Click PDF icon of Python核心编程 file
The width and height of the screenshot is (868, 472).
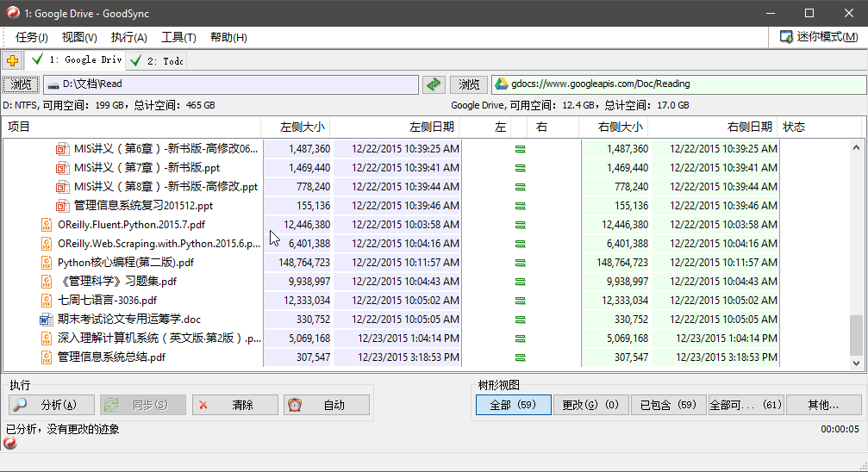[x=47, y=263]
